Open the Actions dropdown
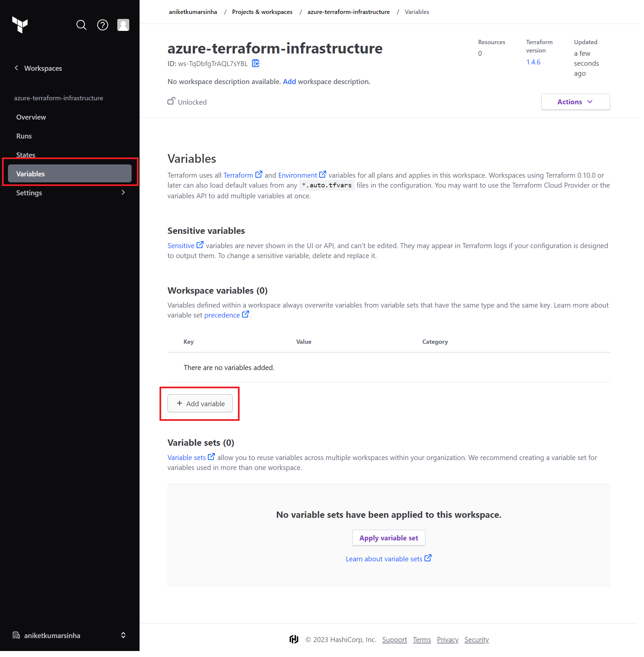Image resolution: width=644 pixels, height=657 pixels. tap(576, 102)
